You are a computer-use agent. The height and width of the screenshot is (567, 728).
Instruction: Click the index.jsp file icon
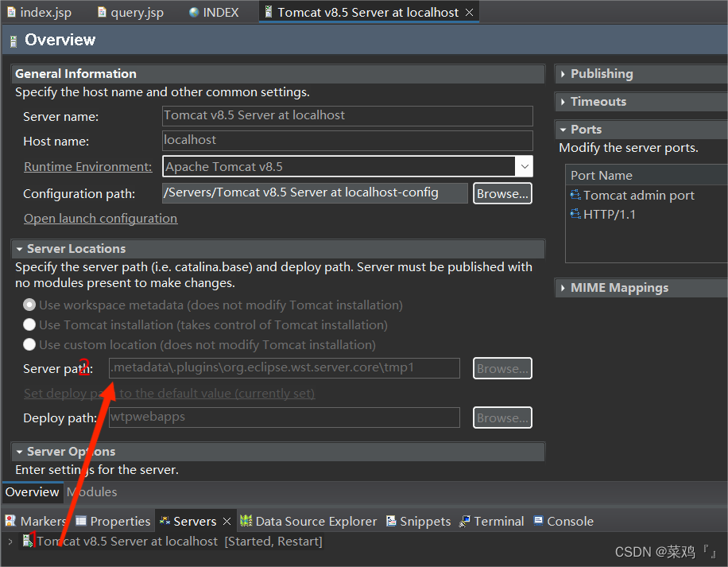[12, 12]
